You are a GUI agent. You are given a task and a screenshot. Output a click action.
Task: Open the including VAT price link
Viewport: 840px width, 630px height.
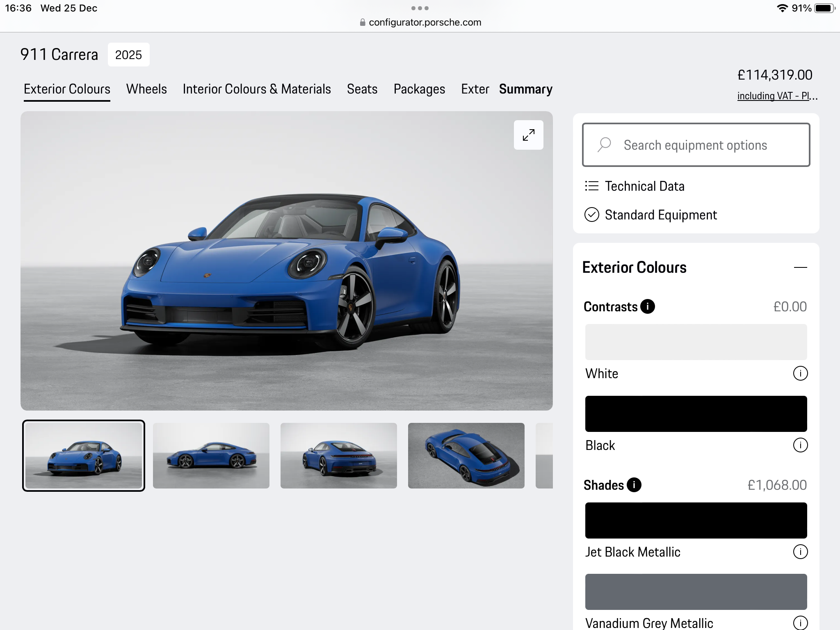click(x=777, y=96)
